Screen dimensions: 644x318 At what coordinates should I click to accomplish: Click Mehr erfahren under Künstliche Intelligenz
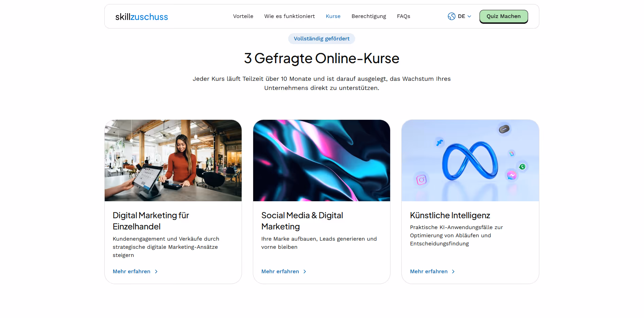pyautogui.click(x=429, y=272)
